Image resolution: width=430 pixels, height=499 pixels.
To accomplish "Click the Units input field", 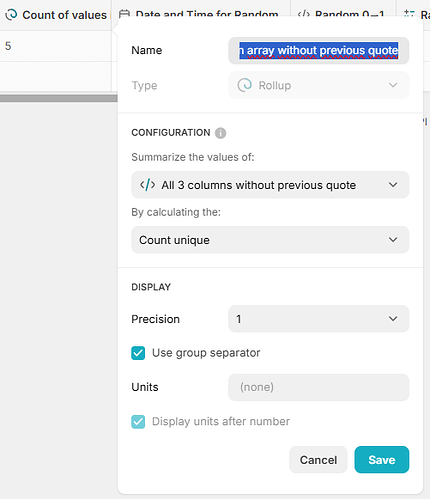I will 319,387.
